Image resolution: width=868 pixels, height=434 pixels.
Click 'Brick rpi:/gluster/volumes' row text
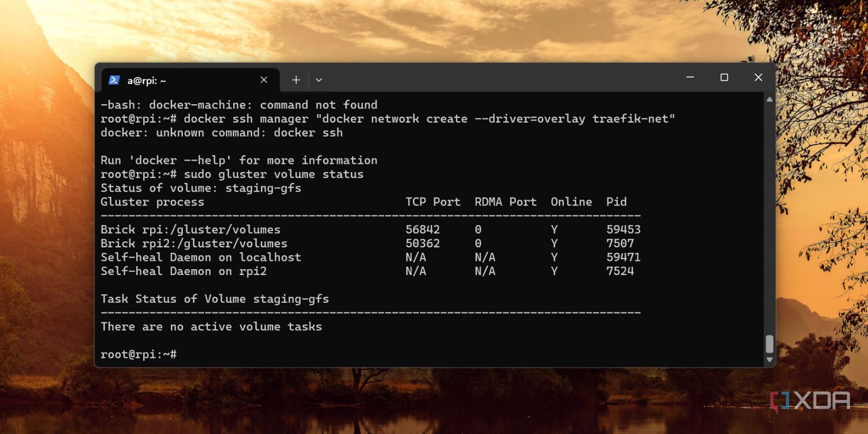point(190,229)
